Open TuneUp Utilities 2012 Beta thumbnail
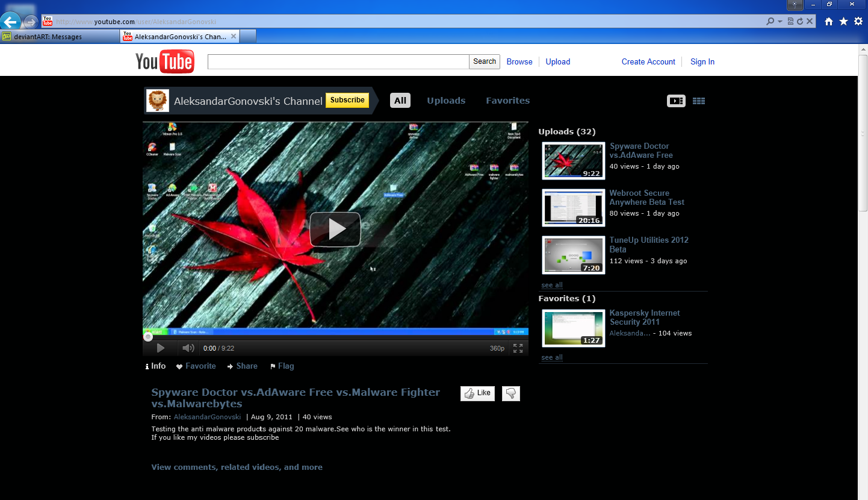 [x=574, y=255]
